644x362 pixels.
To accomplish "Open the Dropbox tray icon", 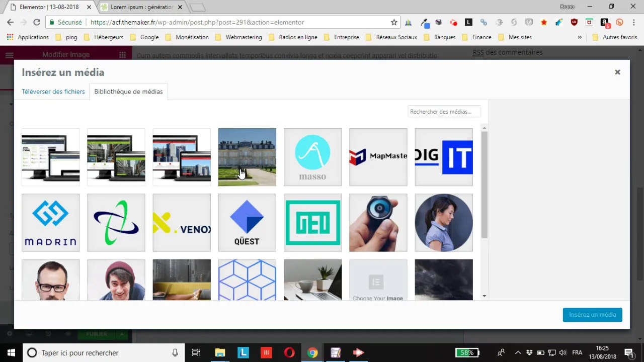I will (529, 352).
